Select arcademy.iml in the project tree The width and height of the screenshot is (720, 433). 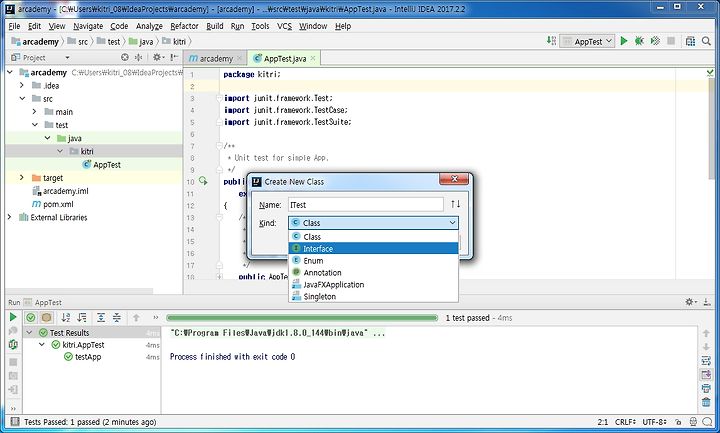[x=60, y=191]
